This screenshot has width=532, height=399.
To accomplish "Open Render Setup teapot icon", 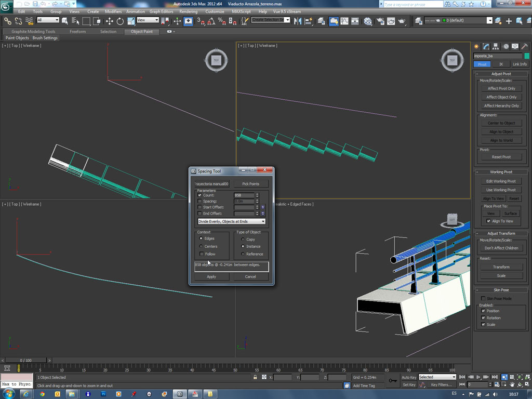I will click(x=380, y=21).
